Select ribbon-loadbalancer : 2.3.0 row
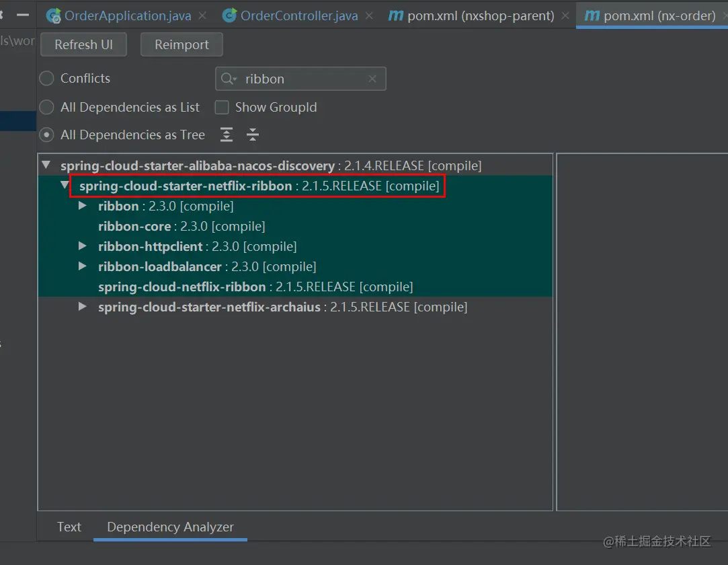The image size is (728, 565). [295, 267]
